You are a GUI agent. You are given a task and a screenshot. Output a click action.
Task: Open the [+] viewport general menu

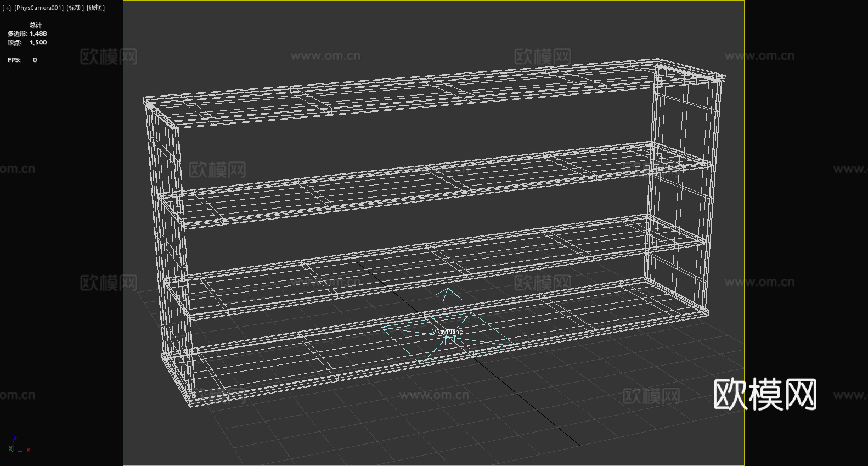tap(7, 8)
